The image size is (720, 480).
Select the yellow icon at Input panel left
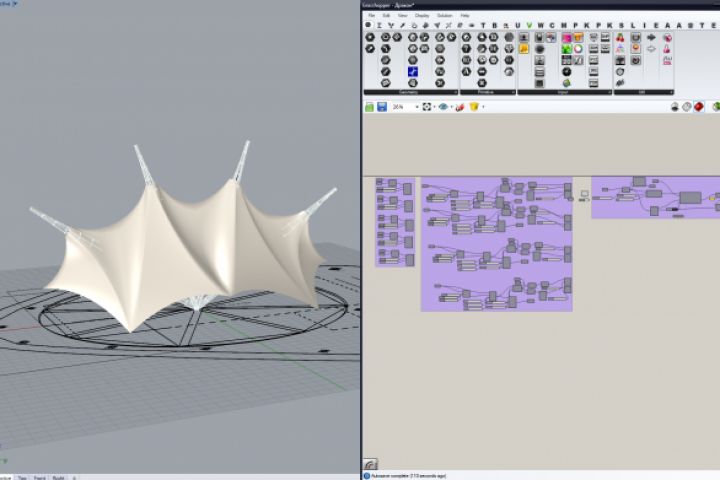[x=524, y=49]
